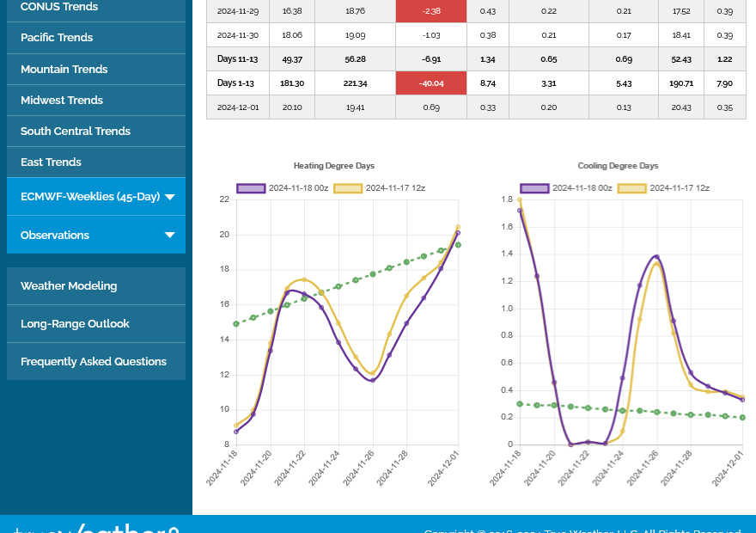Open the Midwest Trends page

(96, 100)
